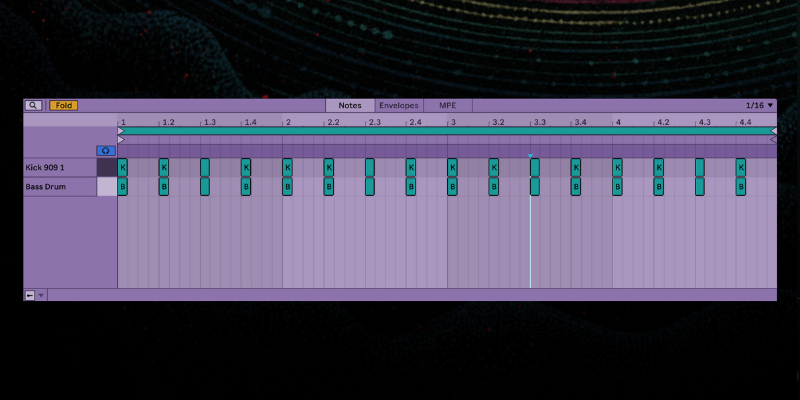The height and width of the screenshot is (400, 800).
Task: Click the dark pad beside Kick 909 1
Action: pos(107,167)
